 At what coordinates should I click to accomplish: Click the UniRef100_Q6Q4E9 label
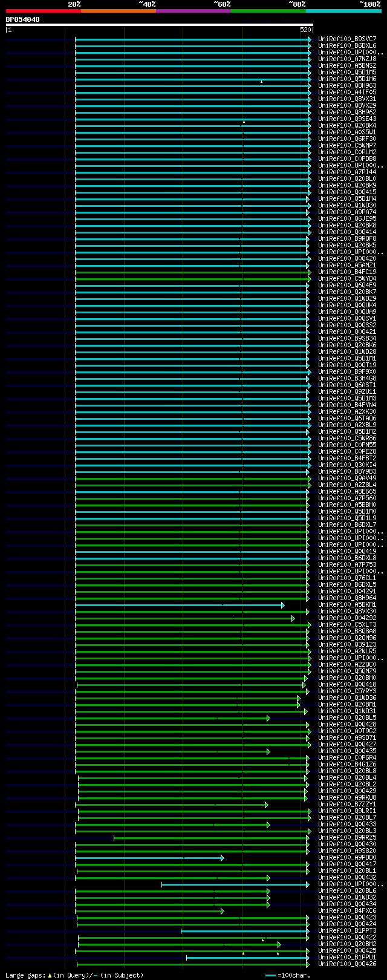tap(347, 285)
